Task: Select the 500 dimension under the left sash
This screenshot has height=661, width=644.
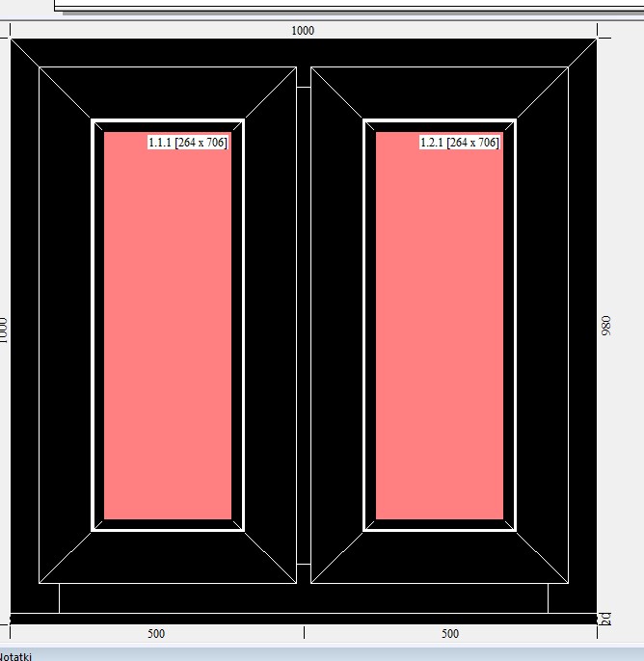Action: coord(156,634)
